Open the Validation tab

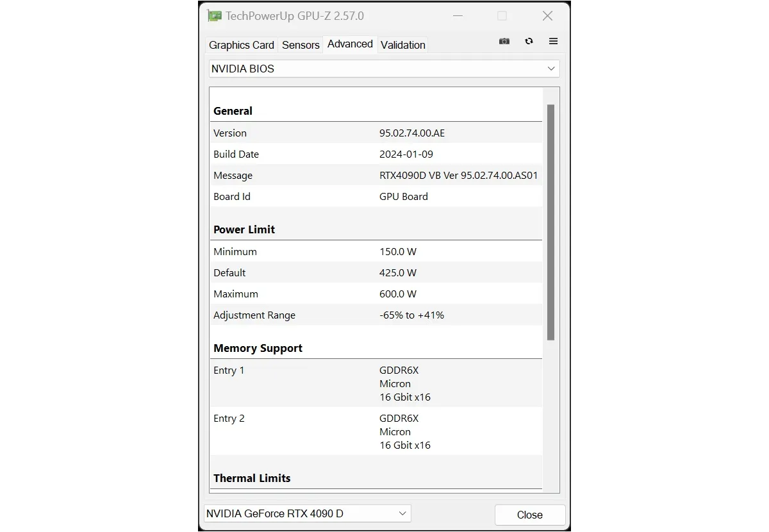pos(403,45)
